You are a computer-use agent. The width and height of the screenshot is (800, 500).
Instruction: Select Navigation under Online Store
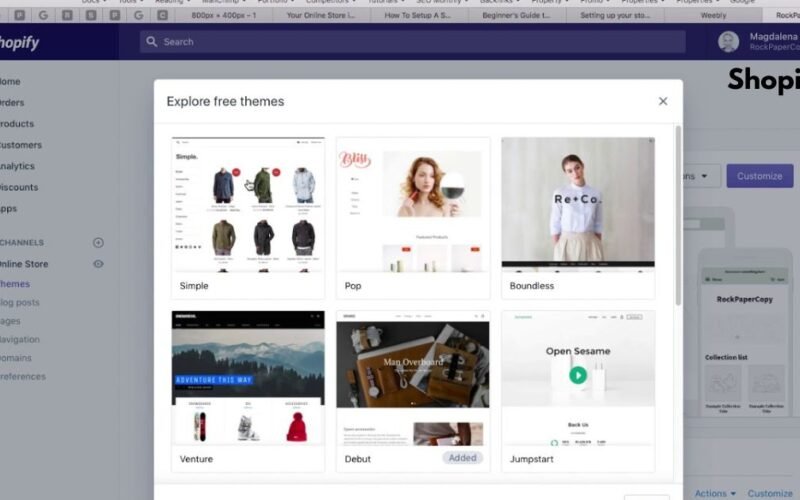coord(20,339)
